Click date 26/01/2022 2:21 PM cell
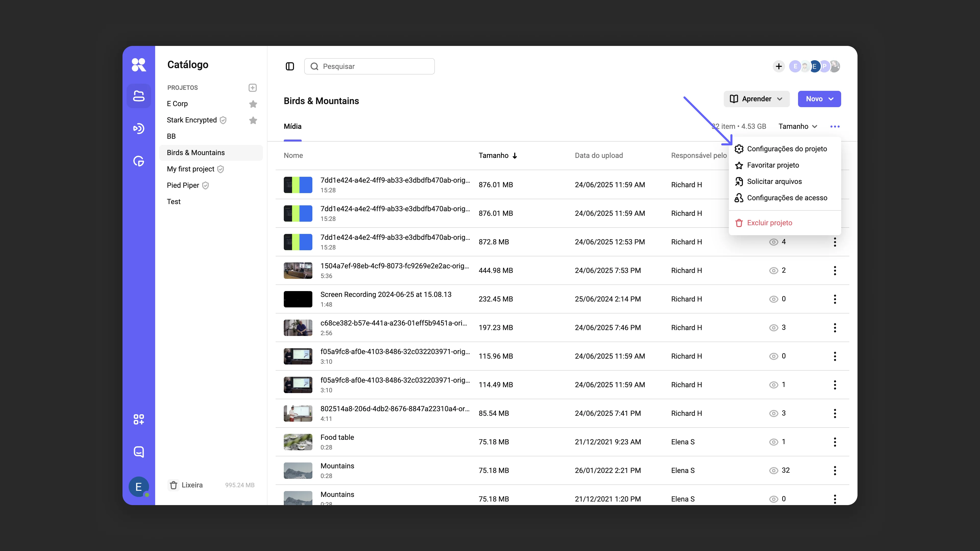Image resolution: width=980 pixels, height=551 pixels. [608, 470]
